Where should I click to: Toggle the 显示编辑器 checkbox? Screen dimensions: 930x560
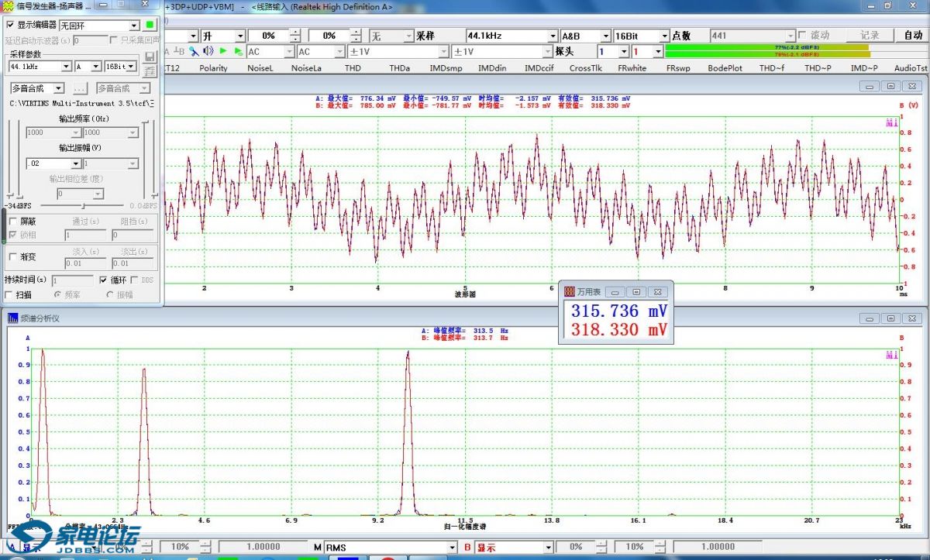[x=10, y=25]
